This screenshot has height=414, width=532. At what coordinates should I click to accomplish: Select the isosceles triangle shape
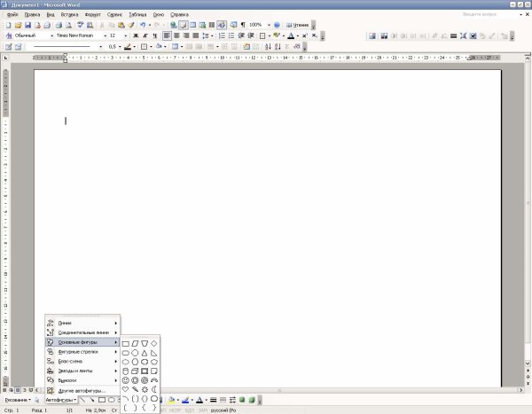click(145, 352)
